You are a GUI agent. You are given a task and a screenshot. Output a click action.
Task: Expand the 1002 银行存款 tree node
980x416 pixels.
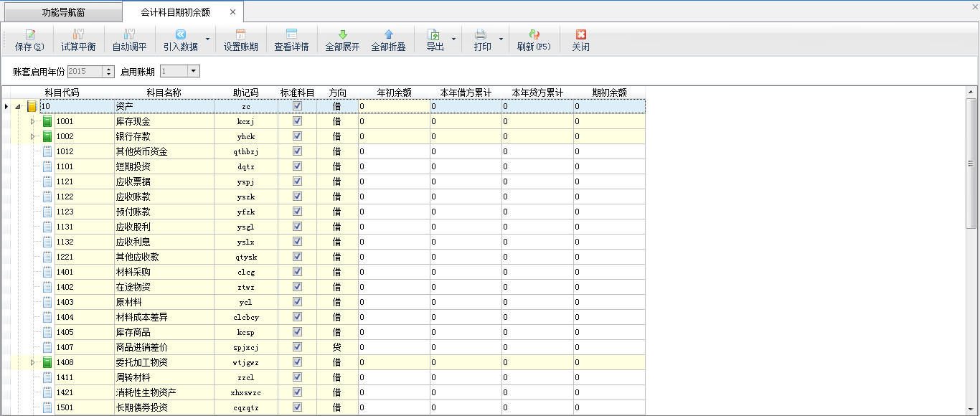point(32,136)
